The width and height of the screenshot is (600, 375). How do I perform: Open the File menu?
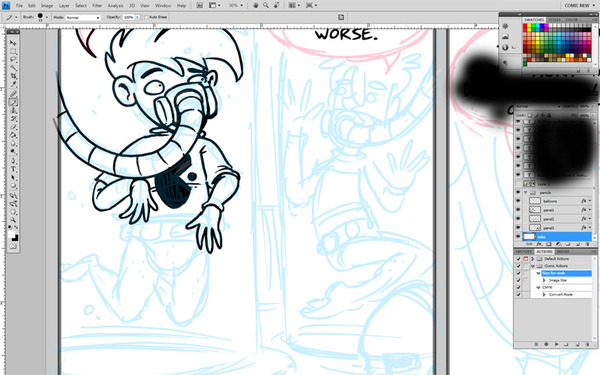click(x=19, y=6)
